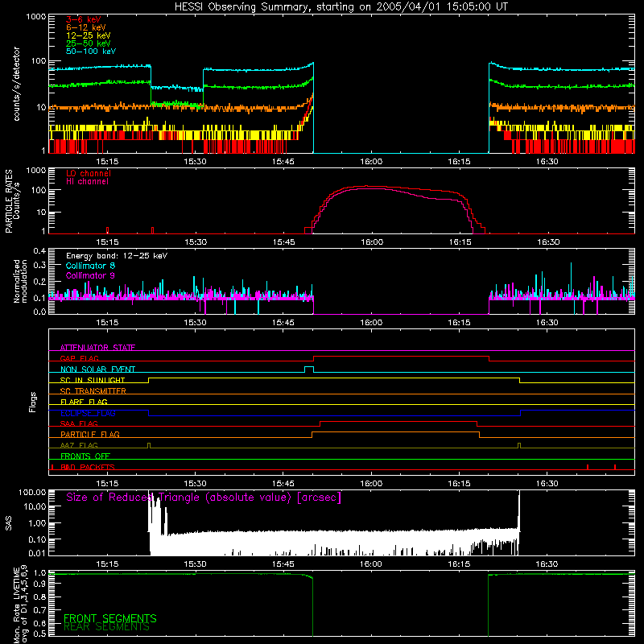Click the PARTICLE FLAG label
Viewport: 644px width, 644px height.
click(x=90, y=435)
